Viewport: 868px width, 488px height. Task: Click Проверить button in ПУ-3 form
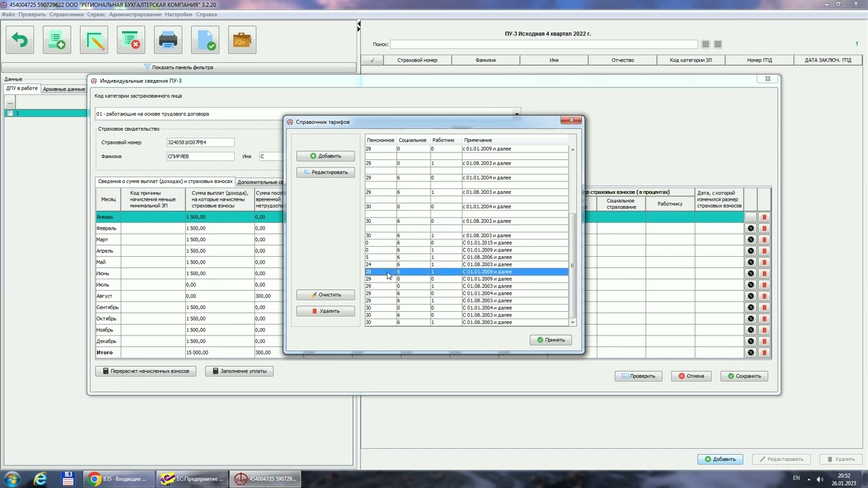click(638, 376)
